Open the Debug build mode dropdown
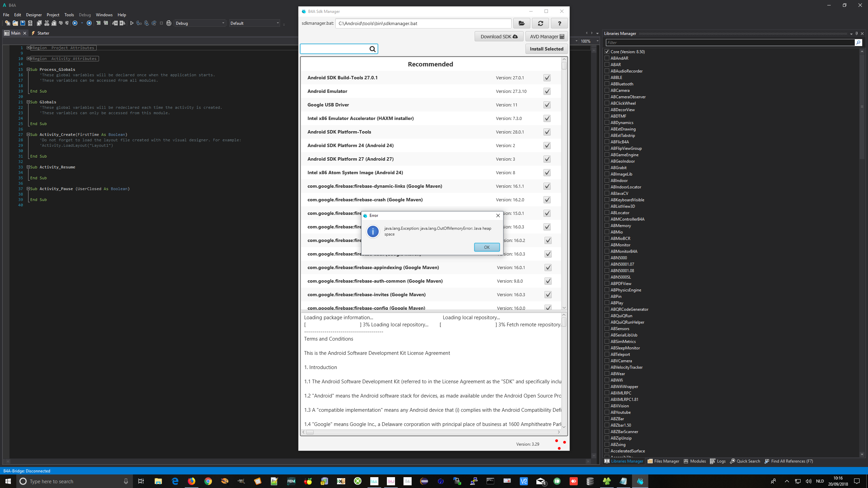Image resolution: width=868 pixels, height=488 pixels. (200, 23)
